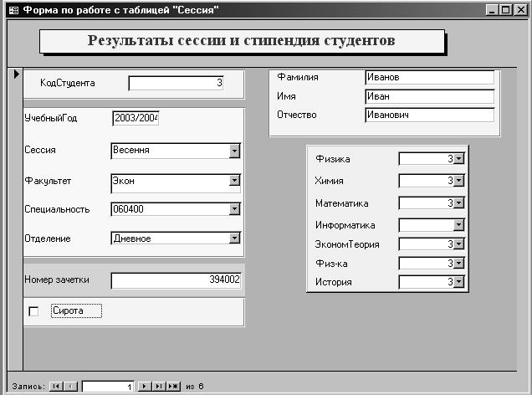Click the УчебныйГод field with 2003/2004
Screen dimensions: 532x395
(136, 118)
